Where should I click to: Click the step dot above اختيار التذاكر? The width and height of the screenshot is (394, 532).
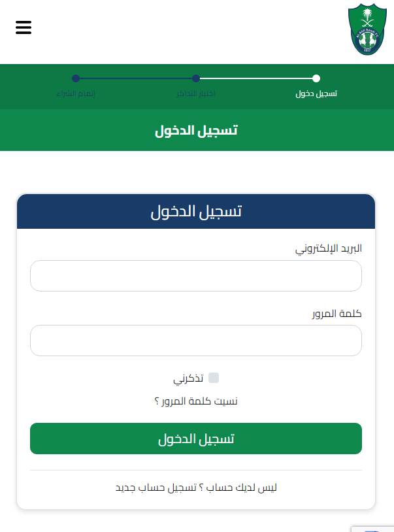pos(196,78)
